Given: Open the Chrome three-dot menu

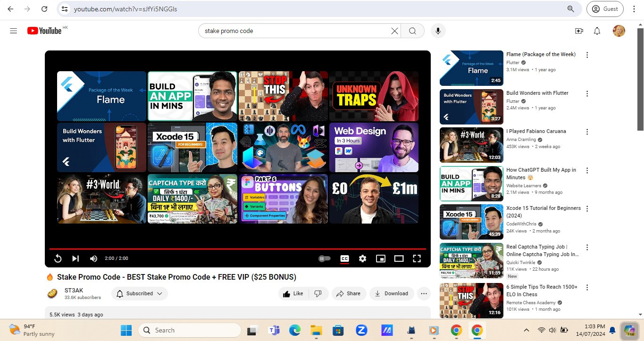Looking at the screenshot, I should 634,9.
